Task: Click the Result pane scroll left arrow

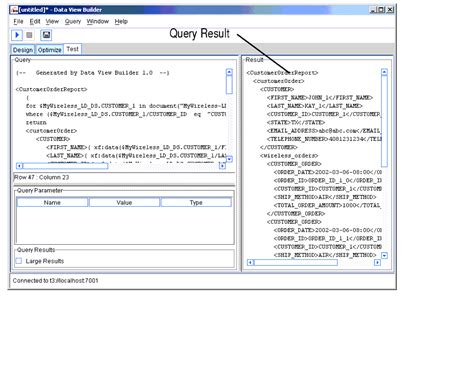Action: [x=250, y=263]
